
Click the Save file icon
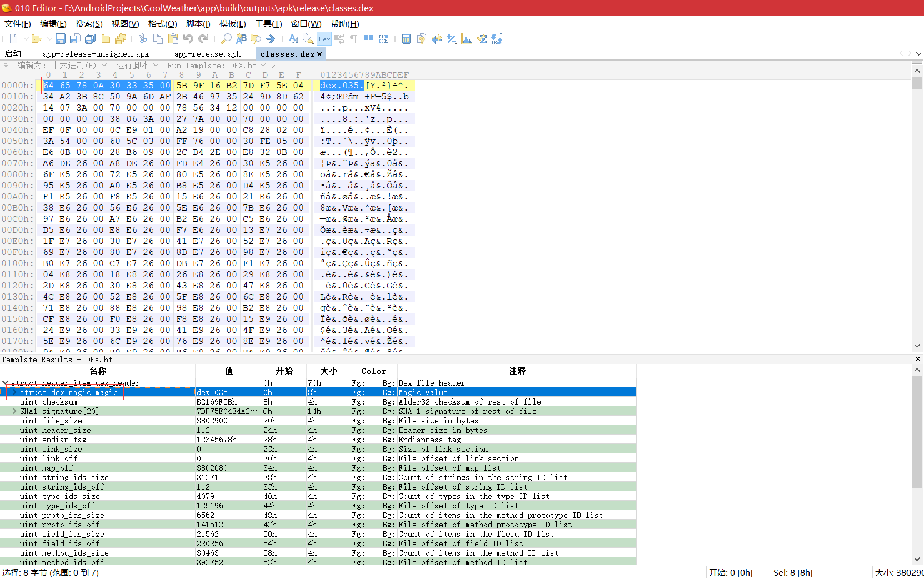tap(61, 39)
